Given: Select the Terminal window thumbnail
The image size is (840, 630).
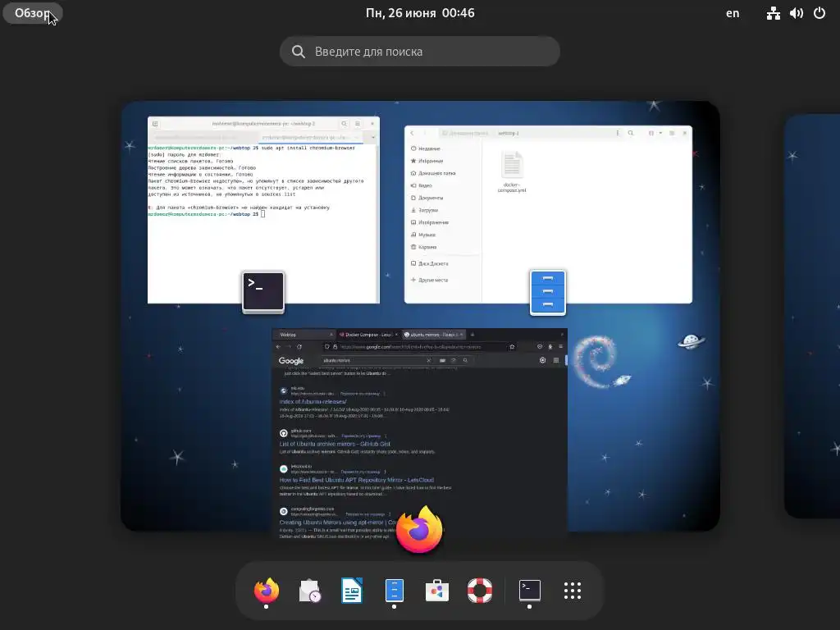Looking at the screenshot, I should pyautogui.click(x=263, y=210).
